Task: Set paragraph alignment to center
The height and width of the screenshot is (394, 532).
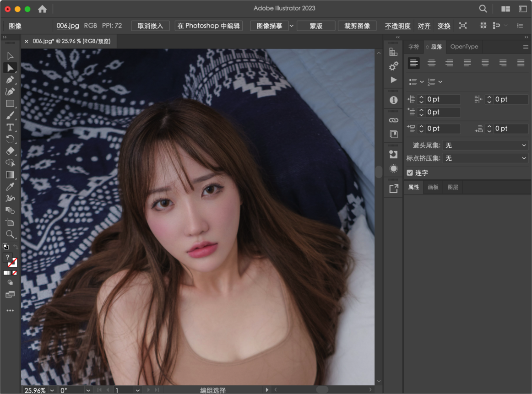Action: click(431, 63)
